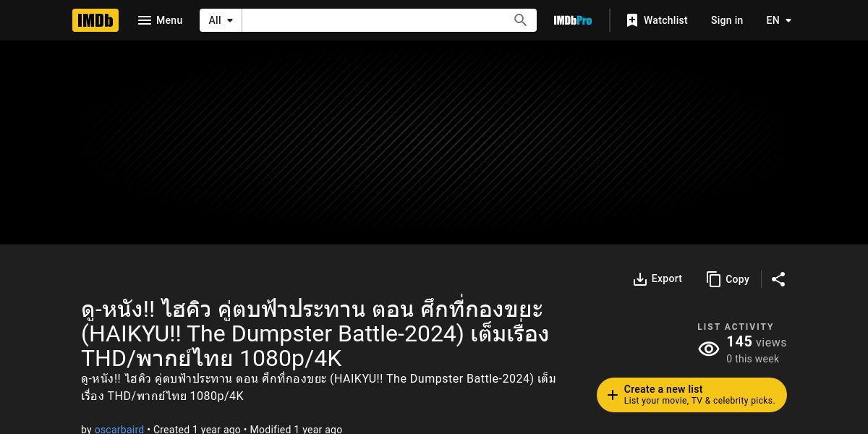Click the list views eye icon
Viewport: 868px width, 434px height.
709,349
